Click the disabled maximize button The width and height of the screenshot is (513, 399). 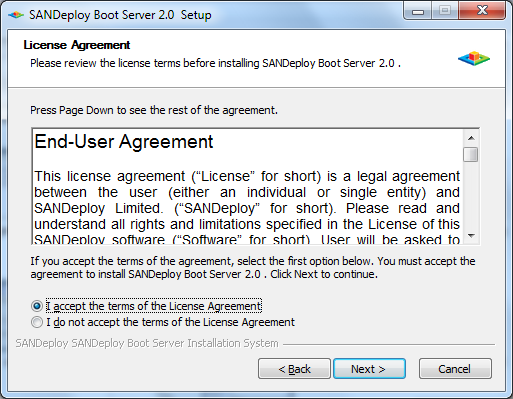coord(445,11)
